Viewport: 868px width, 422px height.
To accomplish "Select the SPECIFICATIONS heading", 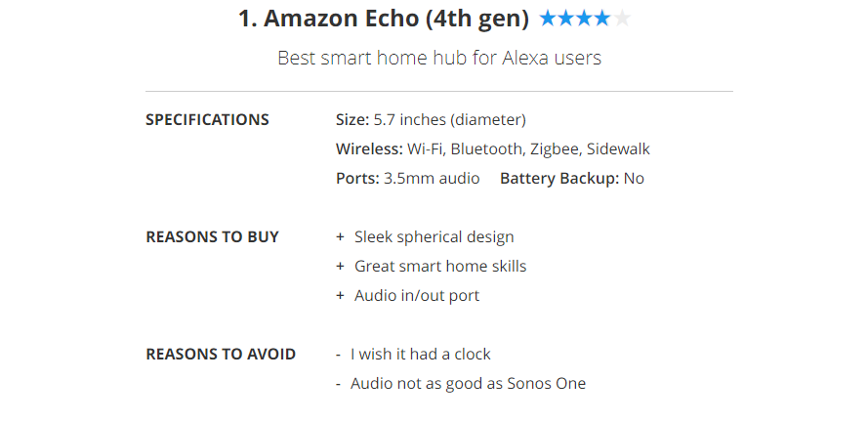I will coord(207,120).
